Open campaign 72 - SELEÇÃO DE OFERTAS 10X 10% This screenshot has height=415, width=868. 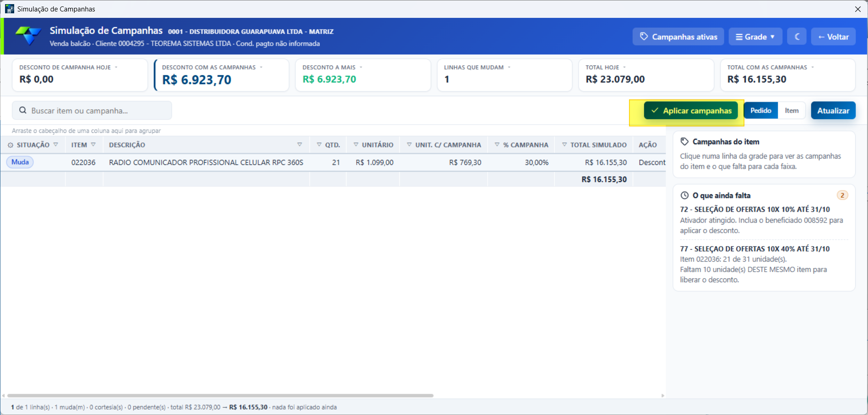755,209
